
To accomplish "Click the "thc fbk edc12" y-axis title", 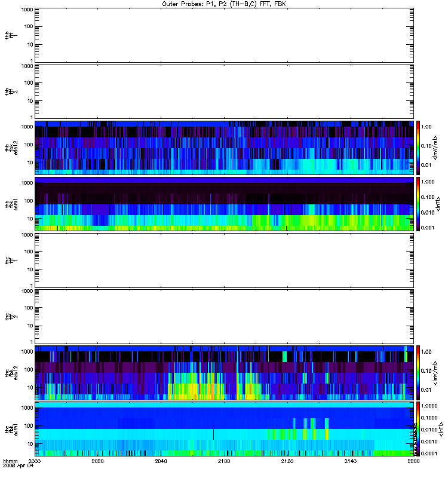I will pyautogui.click(x=11, y=372).
